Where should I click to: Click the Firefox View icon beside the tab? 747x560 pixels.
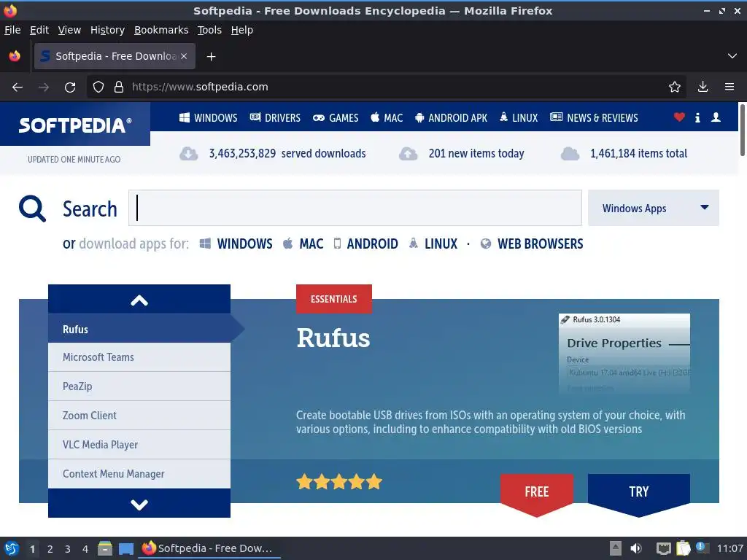tap(15, 56)
